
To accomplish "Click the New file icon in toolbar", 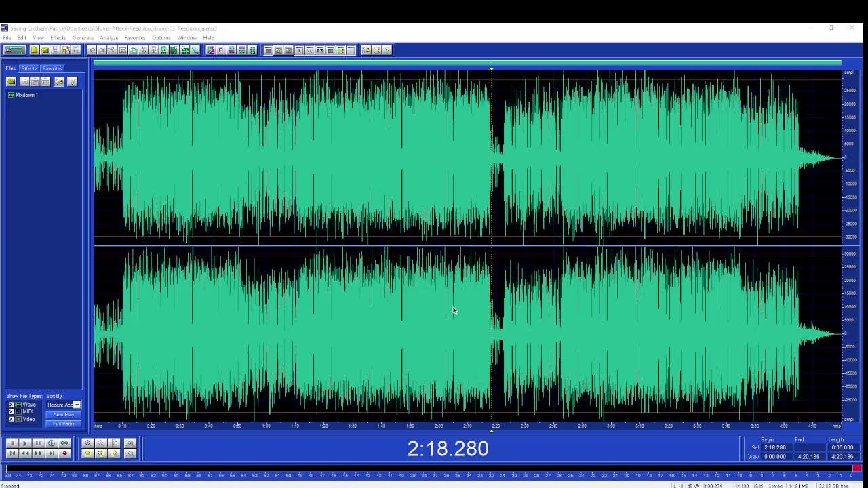I will click(x=35, y=50).
